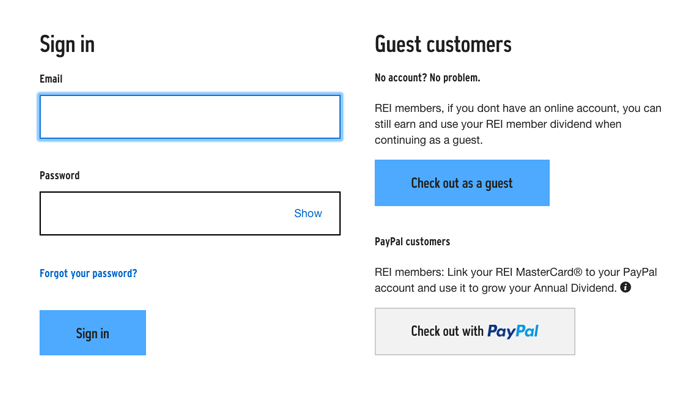Open the Forgot your password link
700x400 pixels.
tap(88, 273)
